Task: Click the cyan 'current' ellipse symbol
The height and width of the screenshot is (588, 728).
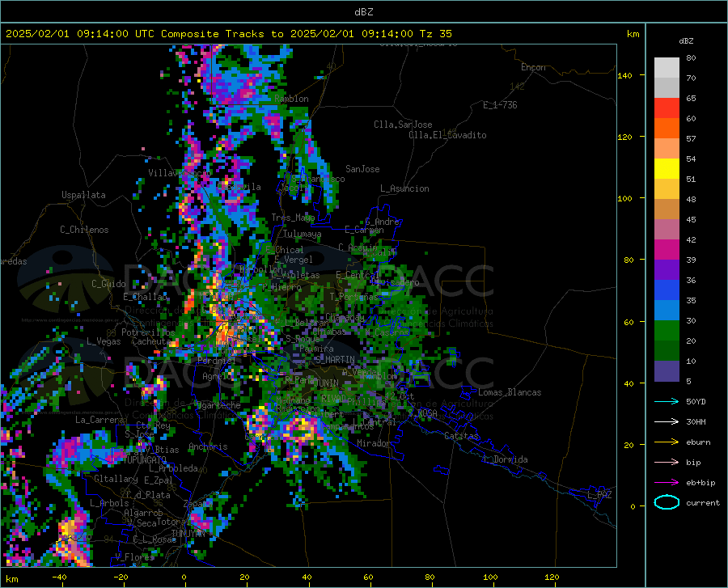Action: 667,502
